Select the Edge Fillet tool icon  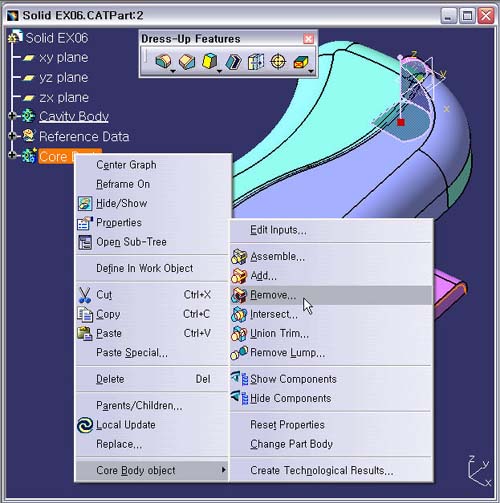(x=163, y=62)
